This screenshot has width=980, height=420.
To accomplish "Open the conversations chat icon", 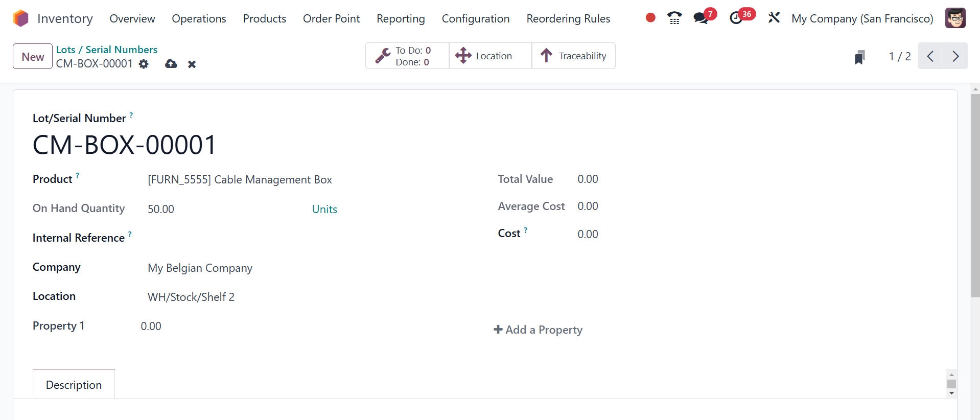I will pyautogui.click(x=701, y=18).
